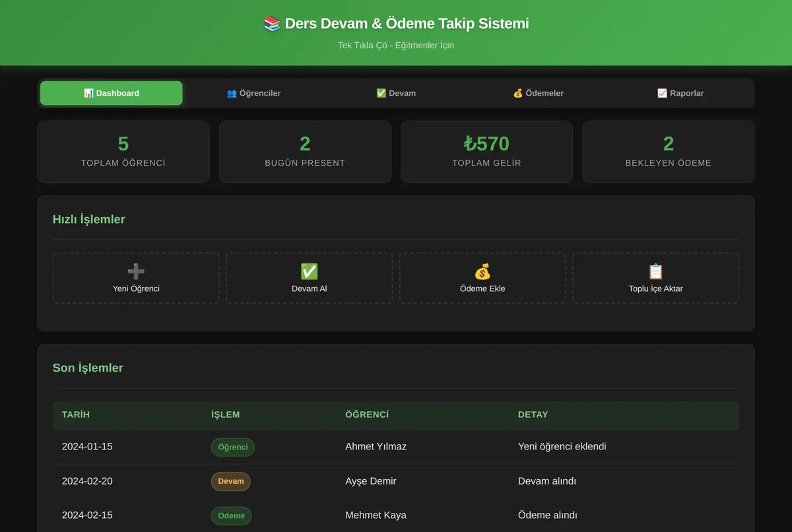The width and height of the screenshot is (792, 532).
Task: Click the detail 'Ödeme alındı'
Action: click(x=548, y=515)
